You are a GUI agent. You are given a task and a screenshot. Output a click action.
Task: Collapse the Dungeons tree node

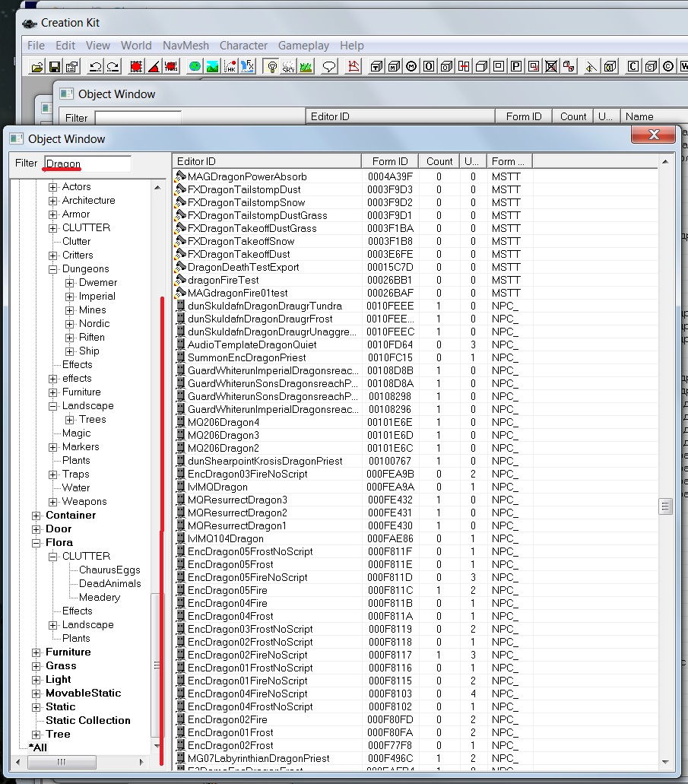[53, 269]
